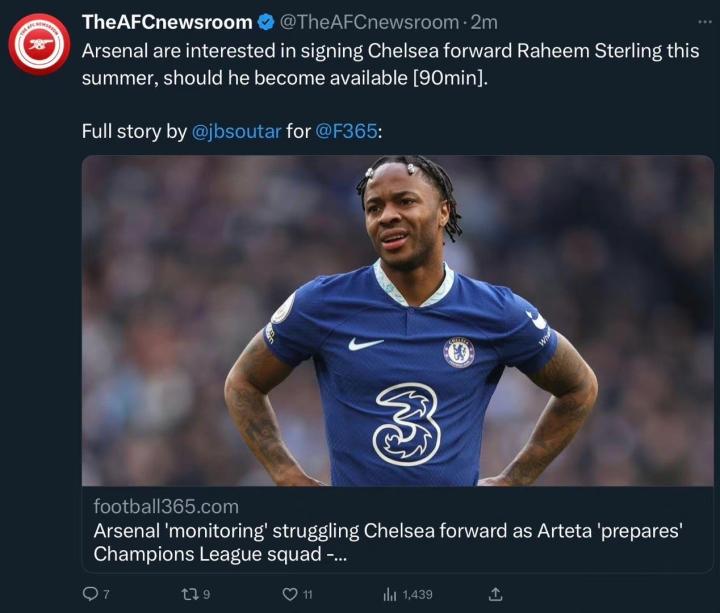
Task: Open Arsenal 'monitoring' article headline
Action: 388,542
